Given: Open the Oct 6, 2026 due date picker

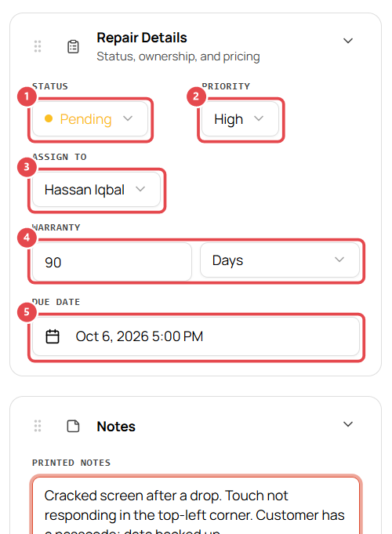Looking at the screenshot, I should [196, 336].
